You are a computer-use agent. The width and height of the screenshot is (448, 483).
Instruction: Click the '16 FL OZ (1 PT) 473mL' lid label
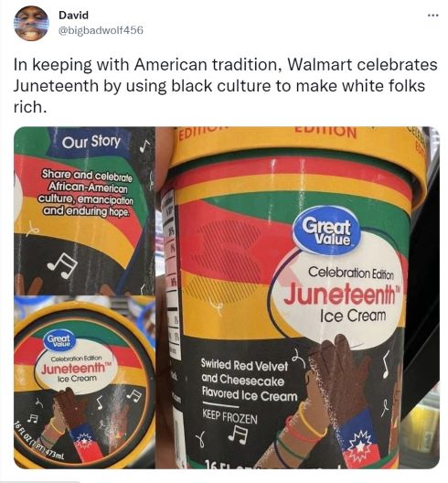click(x=40, y=442)
